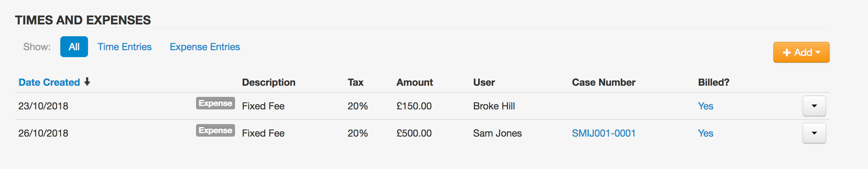Image resolution: width=868 pixels, height=169 pixels.
Task: Select the Sam Jones user cell
Action: (x=497, y=133)
